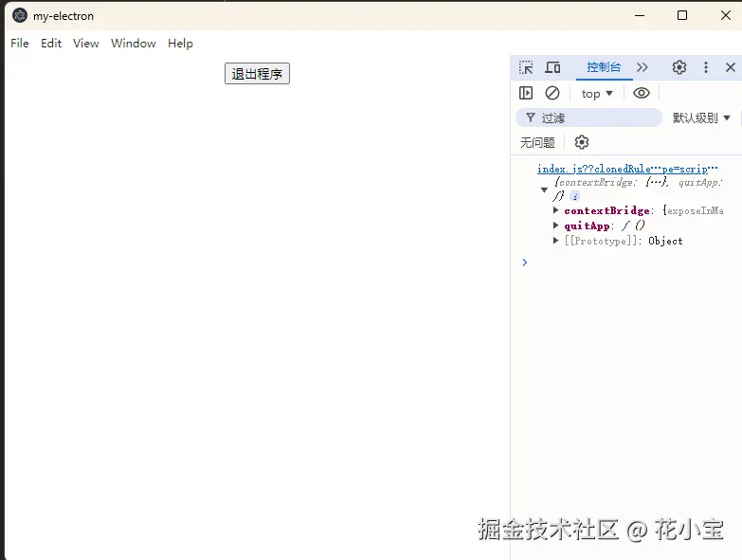Image resolution: width=742 pixels, height=560 pixels.
Task: Expand the contextBridge property
Action: pyautogui.click(x=556, y=210)
